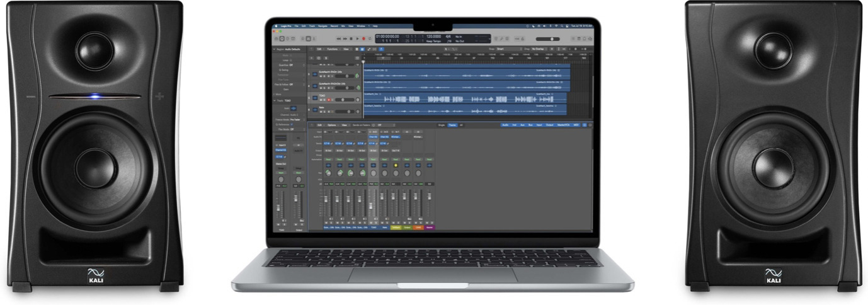The height and width of the screenshot is (305, 868).
Task: Click the add track plus button
Action: click(x=311, y=58)
